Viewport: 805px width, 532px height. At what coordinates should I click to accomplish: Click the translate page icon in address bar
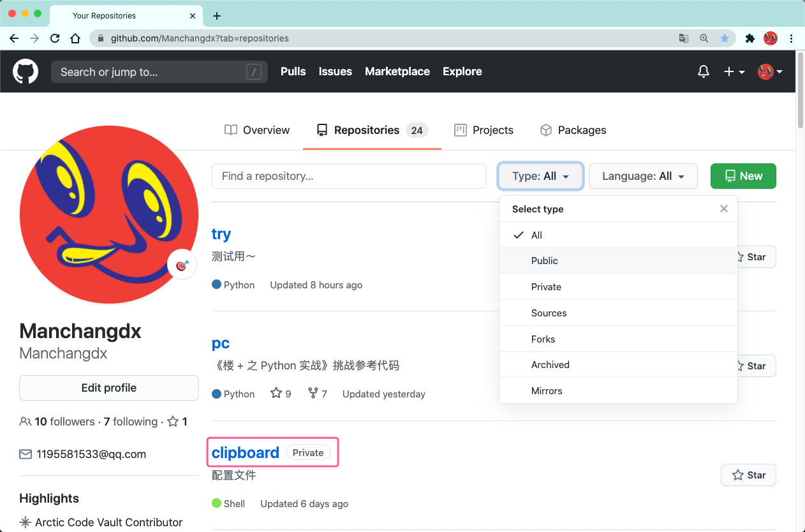click(x=684, y=38)
